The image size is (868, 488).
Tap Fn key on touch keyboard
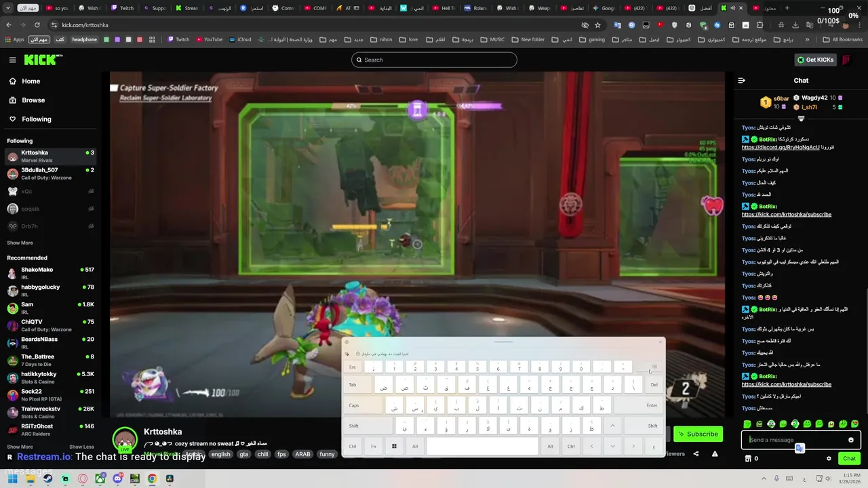pyautogui.click(x=374, y=446)
